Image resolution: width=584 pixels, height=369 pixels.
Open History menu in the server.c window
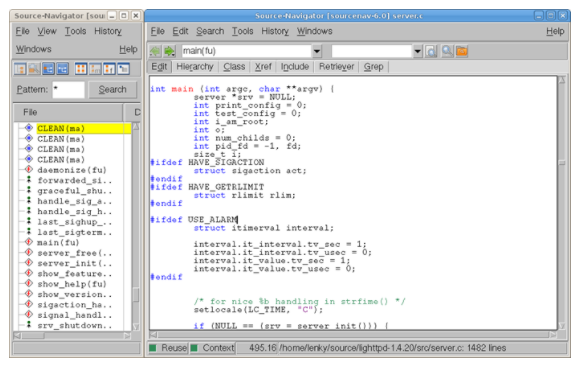click(275, 31)
